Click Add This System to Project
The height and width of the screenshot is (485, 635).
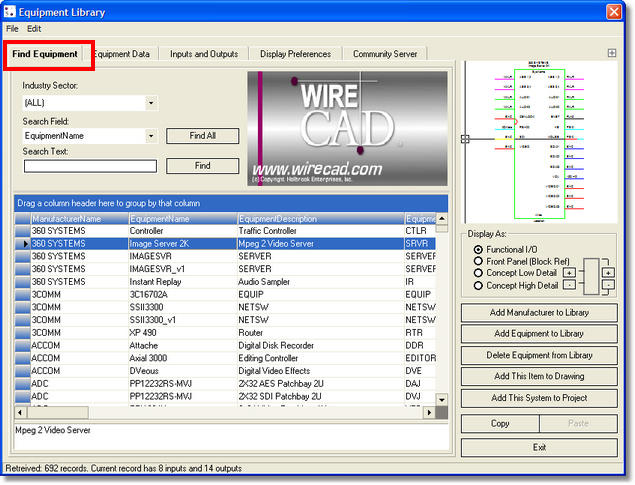539,398
